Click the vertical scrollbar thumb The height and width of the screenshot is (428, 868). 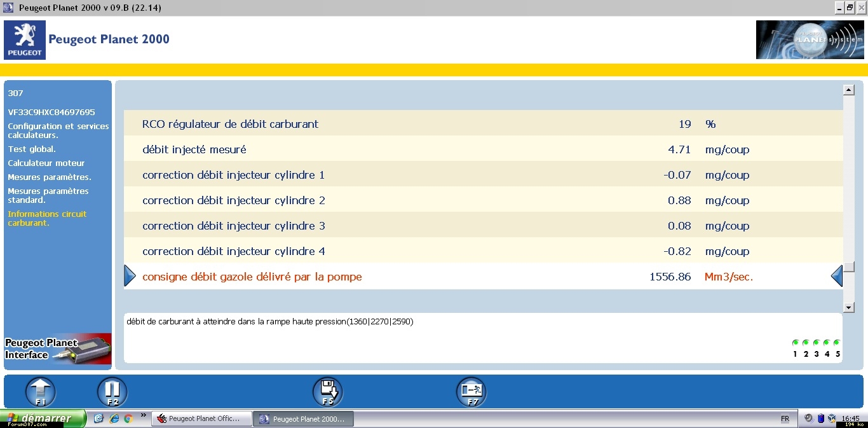pos(849,267)
